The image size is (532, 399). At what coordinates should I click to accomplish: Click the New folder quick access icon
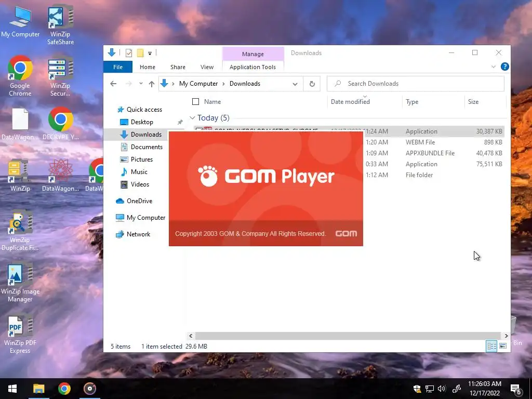pyautogui.click(x=140, y=53)
